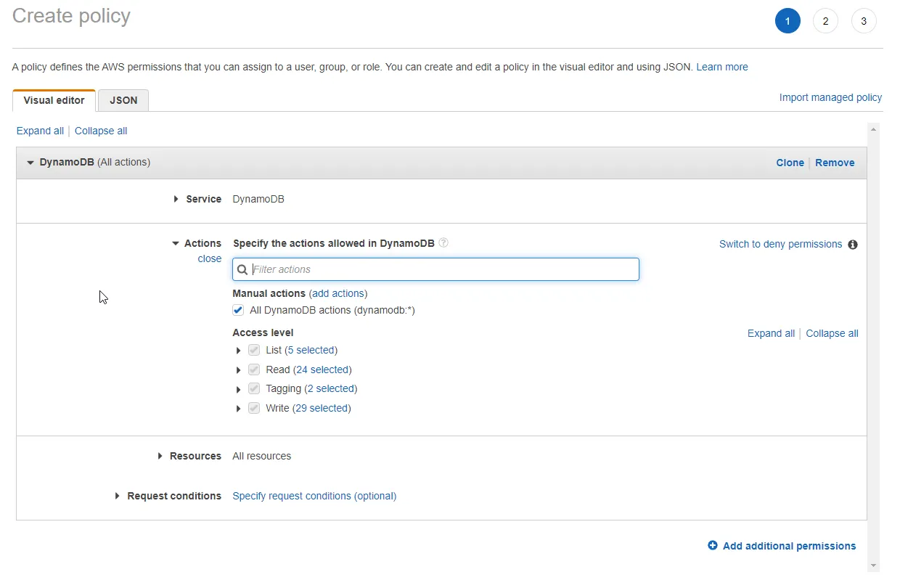This screenshot has height=588, width=900.
Task: Expand the Request conditions section
Action: [x=117, y=496]
